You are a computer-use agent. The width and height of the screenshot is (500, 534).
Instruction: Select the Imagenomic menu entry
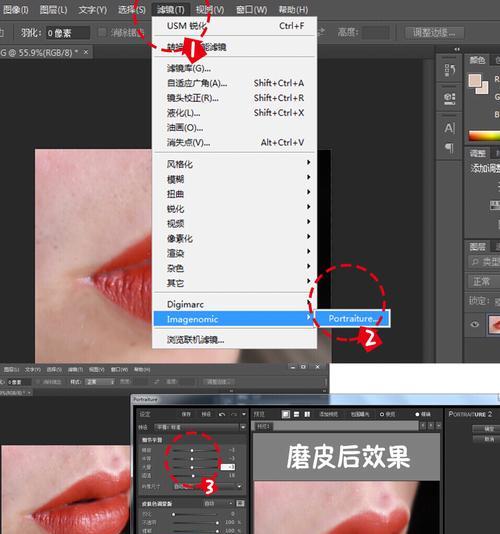coord(234,319)
